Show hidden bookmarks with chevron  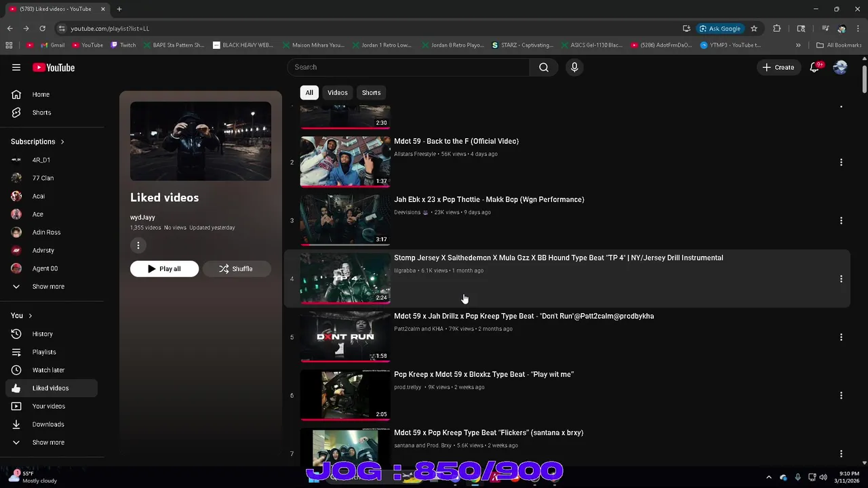pyautogui.click(x=798, y=45)
